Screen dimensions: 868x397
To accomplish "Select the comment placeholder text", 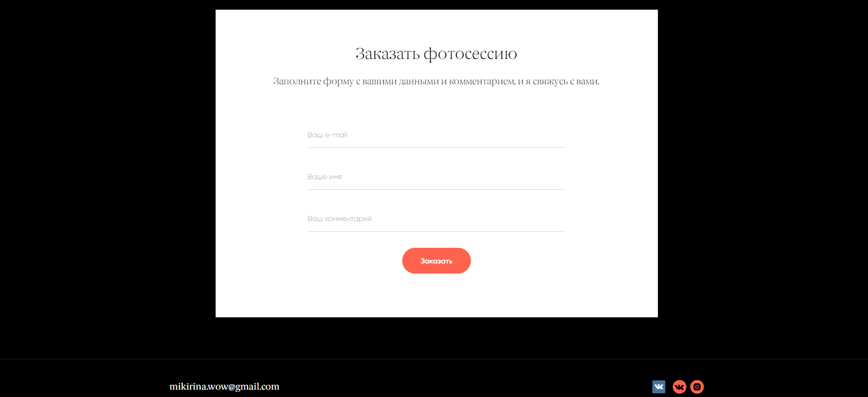I will 339,219.
